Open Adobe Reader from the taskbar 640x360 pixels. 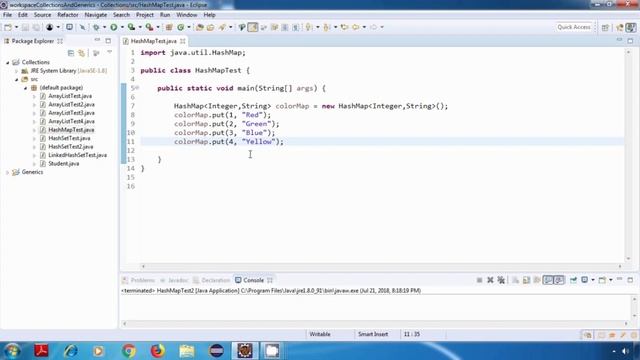(41, 351)
